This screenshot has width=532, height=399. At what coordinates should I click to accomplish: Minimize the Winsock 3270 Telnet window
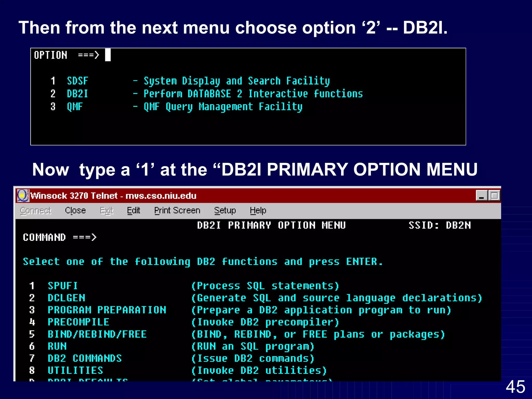(481, 196)
